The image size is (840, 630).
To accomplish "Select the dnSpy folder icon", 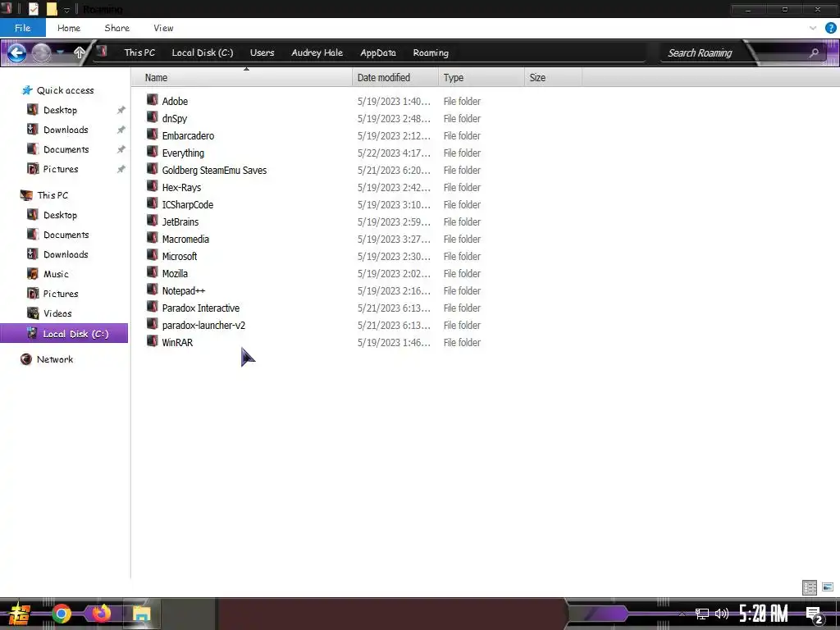I will [153, 117].
